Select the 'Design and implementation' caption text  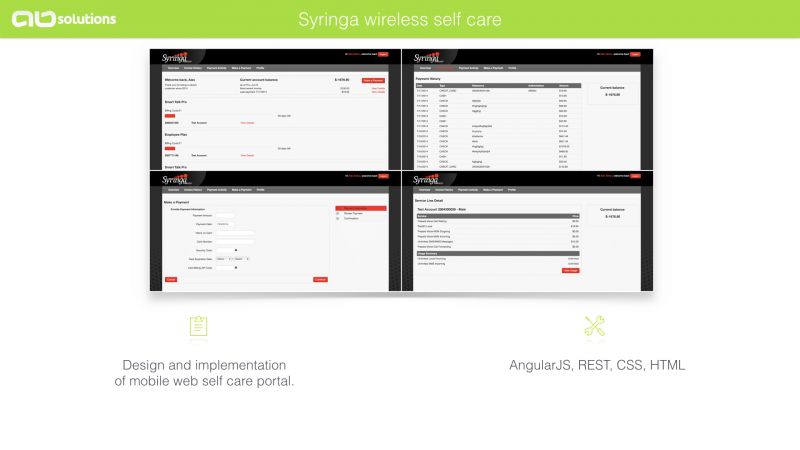(x=204, y=365)
